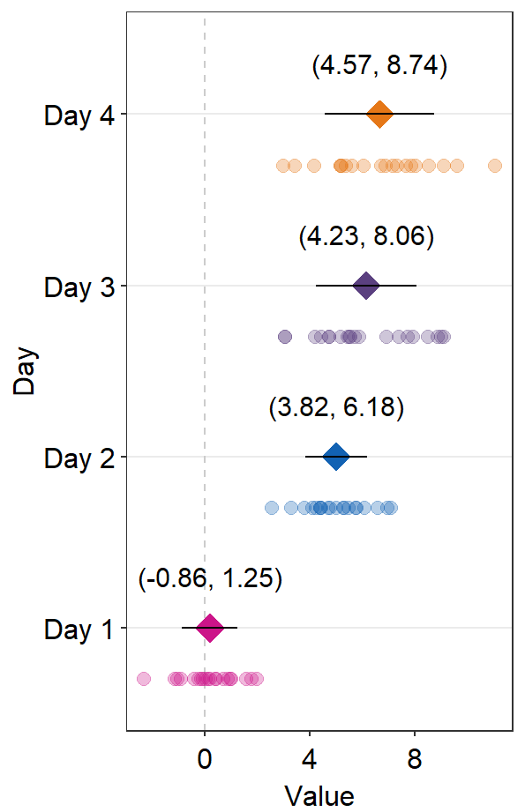Click the vertical Day axis title
The height and width of the screenshot is (812, 525).
(26, 371)
